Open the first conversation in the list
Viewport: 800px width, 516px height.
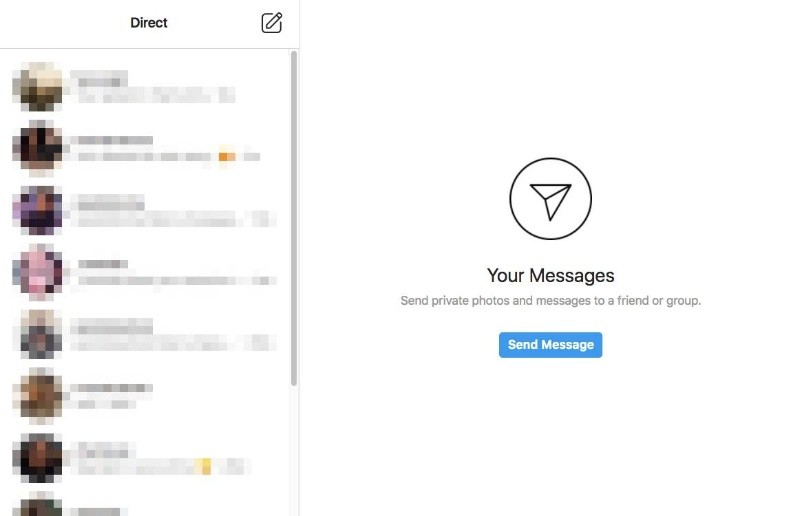click(145, 86)
